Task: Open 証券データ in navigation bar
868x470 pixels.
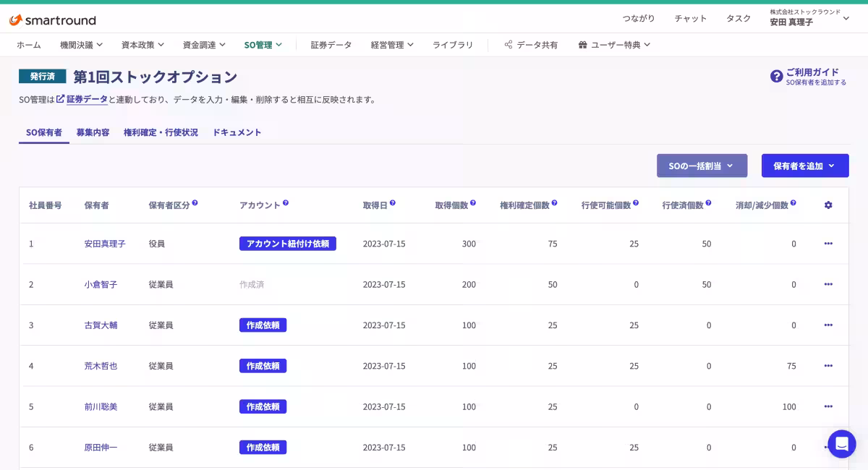Action: [331, 45]
